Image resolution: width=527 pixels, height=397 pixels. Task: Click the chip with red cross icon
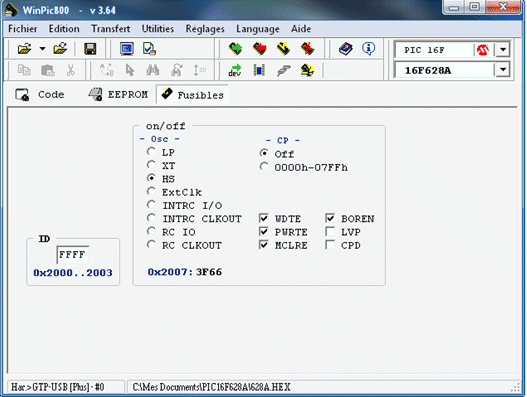(307, 49)
